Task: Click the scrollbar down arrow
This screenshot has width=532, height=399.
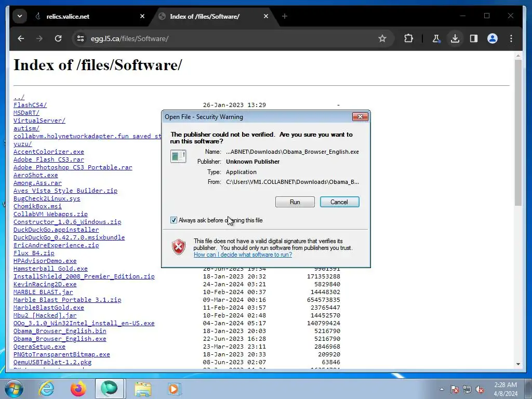Action: 518,364
